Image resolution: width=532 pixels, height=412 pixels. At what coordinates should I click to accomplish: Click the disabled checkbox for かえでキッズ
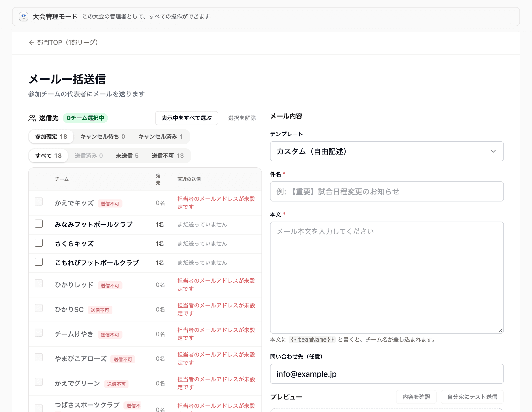pyautogui.click(x=39, y=201)
